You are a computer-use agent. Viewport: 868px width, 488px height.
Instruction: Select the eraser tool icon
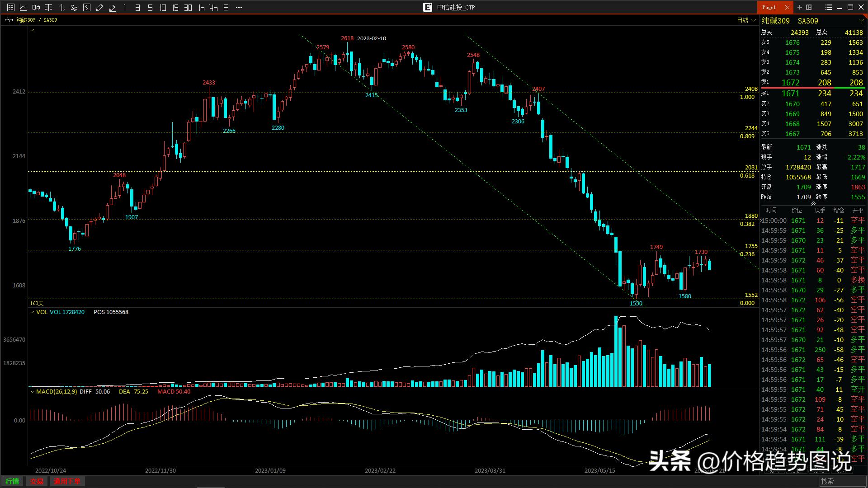[113, 7]
